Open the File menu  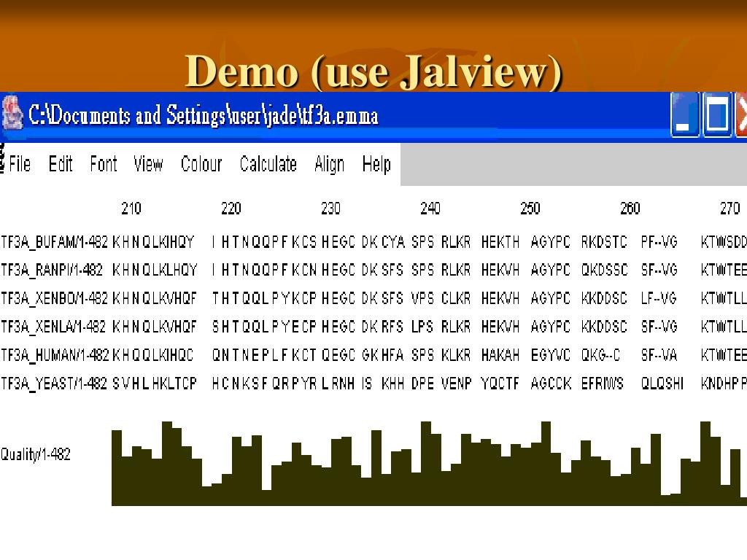(x=20, y=164)
